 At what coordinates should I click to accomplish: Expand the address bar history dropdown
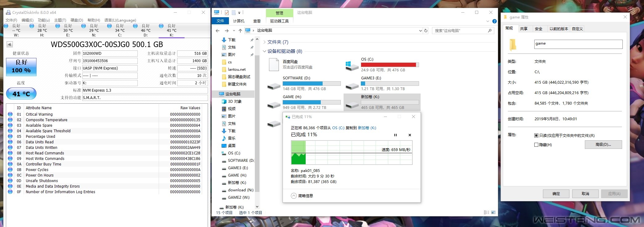pyautogui.click(x=420, y=31)
